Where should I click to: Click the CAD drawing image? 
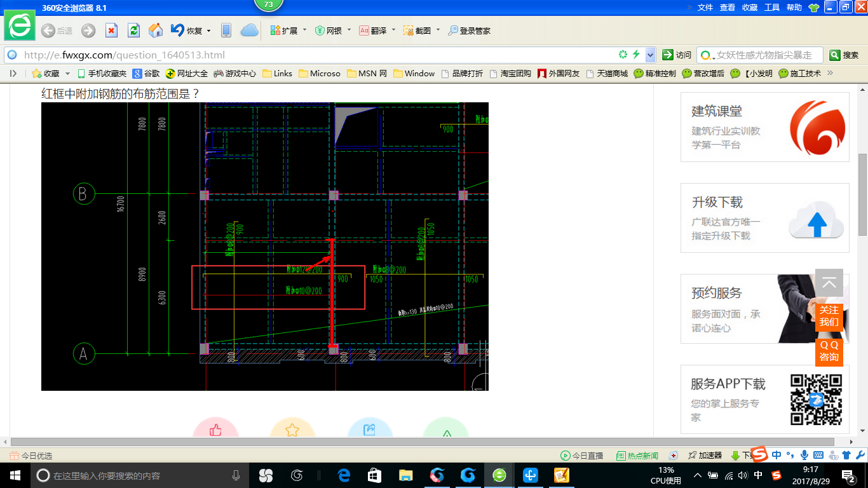tap(265, 247)
